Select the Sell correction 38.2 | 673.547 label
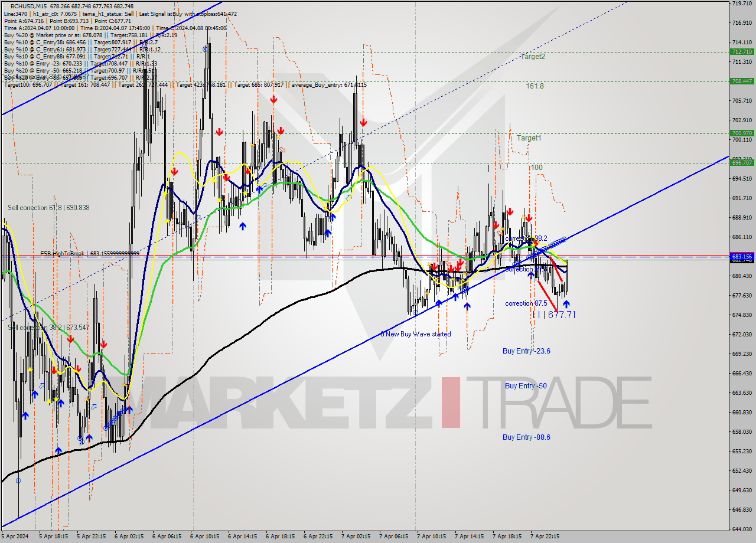The image size is (756, 543). click(x=48, y=328)
